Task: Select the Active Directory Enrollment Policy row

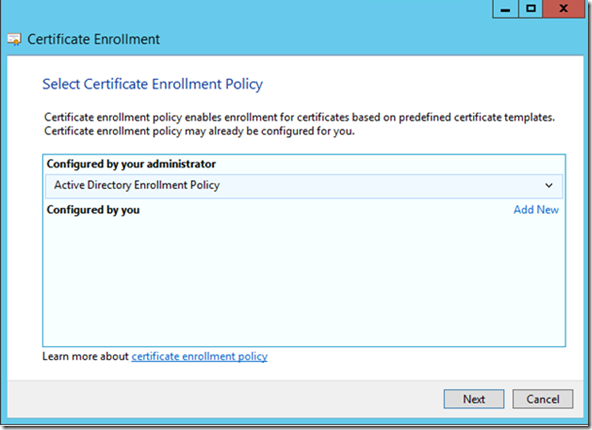Action: 304,186
